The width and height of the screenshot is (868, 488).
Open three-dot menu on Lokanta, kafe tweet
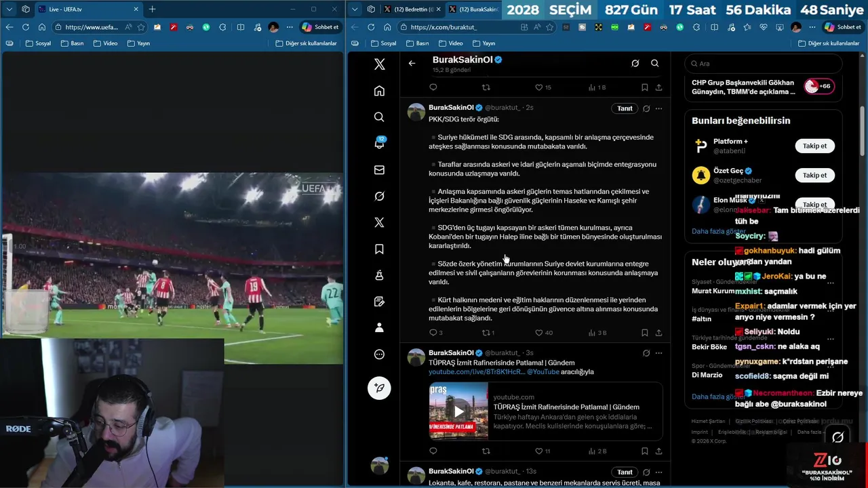(658, 472)
